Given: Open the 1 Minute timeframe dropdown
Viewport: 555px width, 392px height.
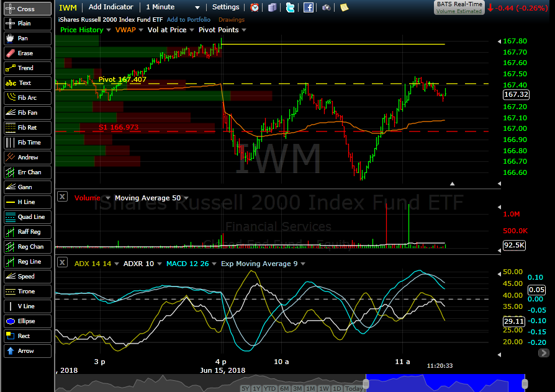Looking at the screenshot, I should (x=173, y=7).
